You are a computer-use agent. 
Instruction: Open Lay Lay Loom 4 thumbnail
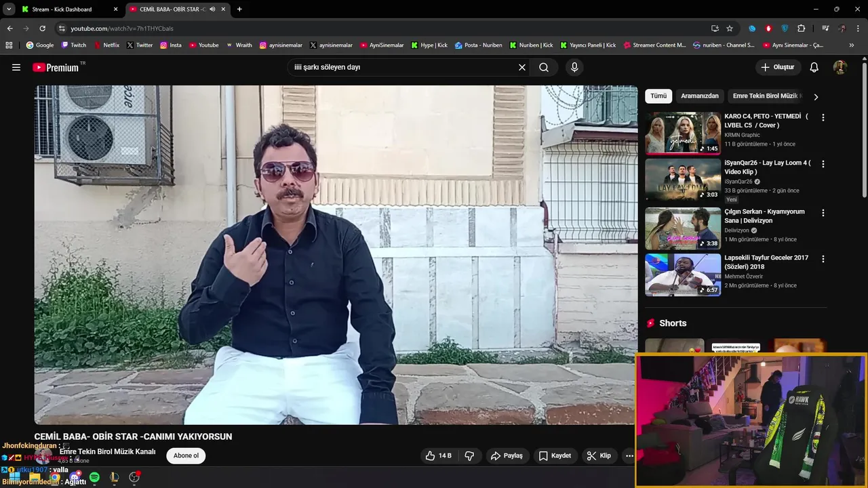click(x=683, y=180)
